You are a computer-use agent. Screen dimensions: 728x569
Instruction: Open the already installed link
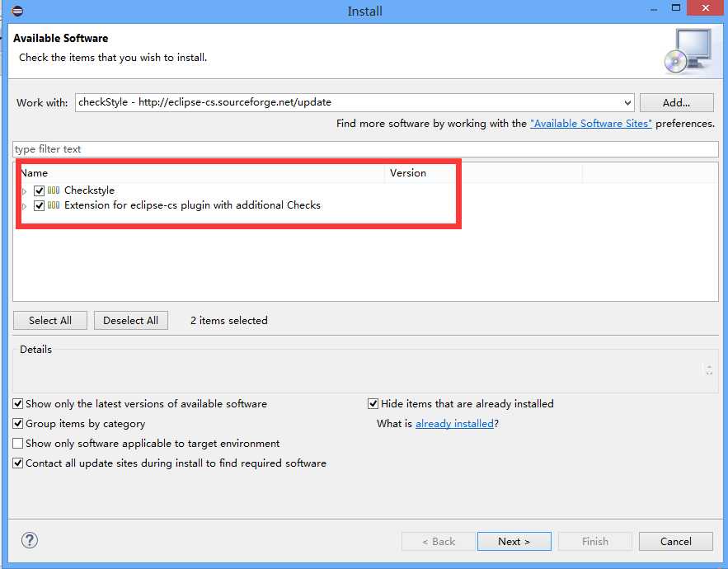coord(454,424)
